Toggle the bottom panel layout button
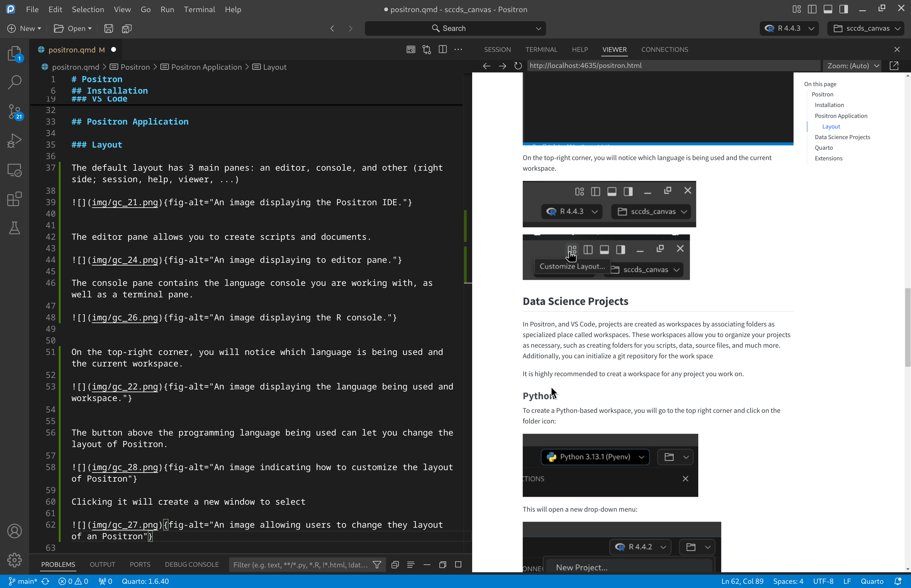911x588 pixels. click(x=828, y=9)
